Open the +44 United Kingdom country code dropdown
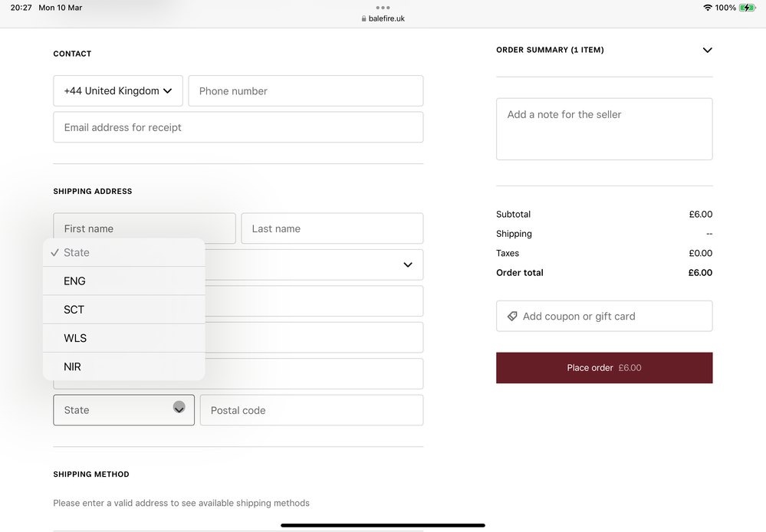 pyautogui.click(x=118, y=90)
